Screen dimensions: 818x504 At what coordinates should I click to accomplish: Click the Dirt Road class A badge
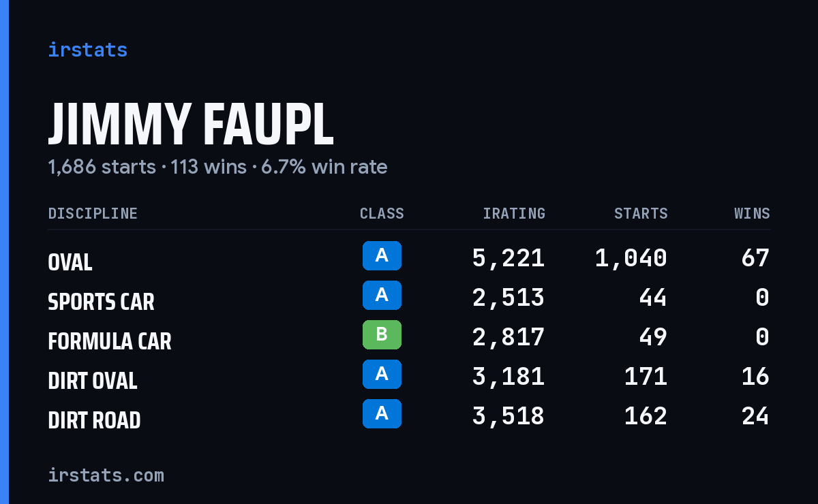[x=382, y=413]
